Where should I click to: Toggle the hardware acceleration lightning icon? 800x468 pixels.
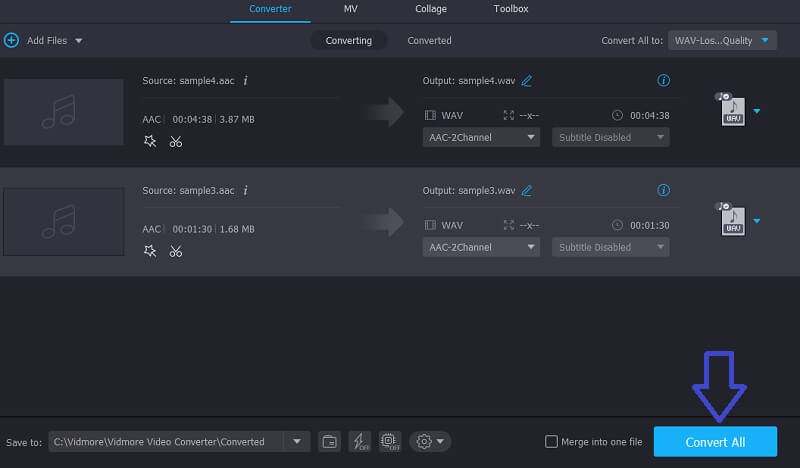(360, 441)
